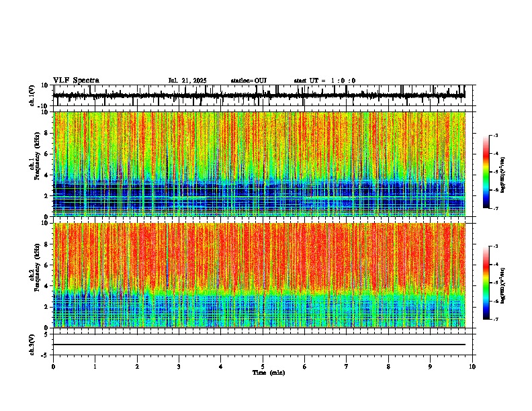Click time axis tick label "3"

(x=179, y=367)
